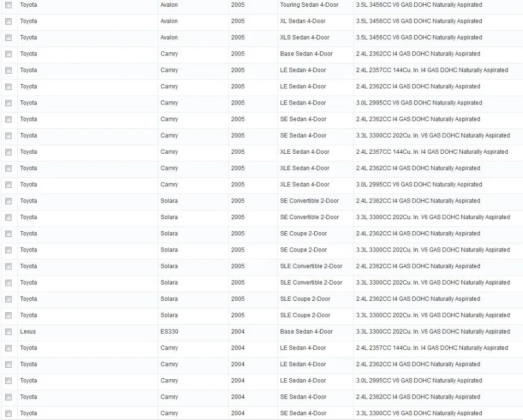Tick the 2005 Camry LE 2357CC row checkbox

8,71
